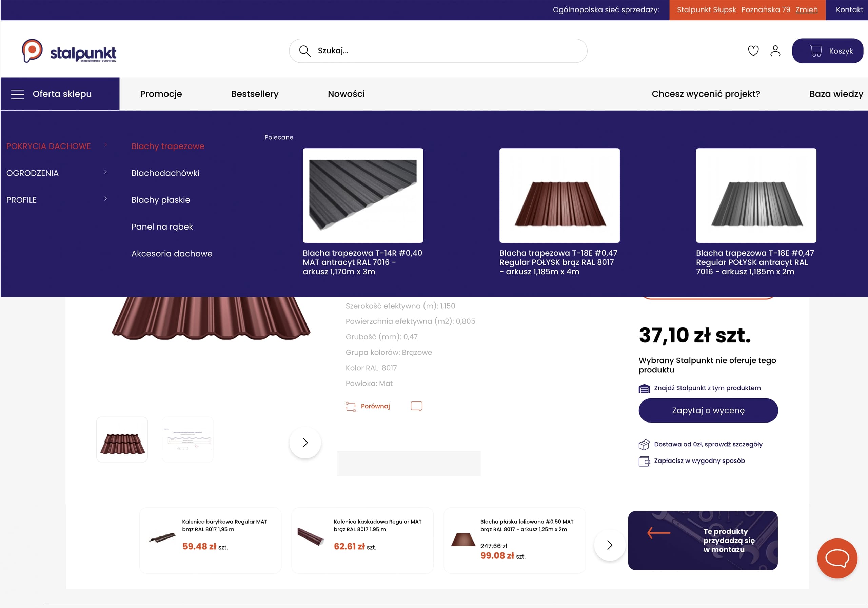This screenshot has height=608, width=868.
Task: Open the orange chat bubble widget
Action: click(837, 558)
